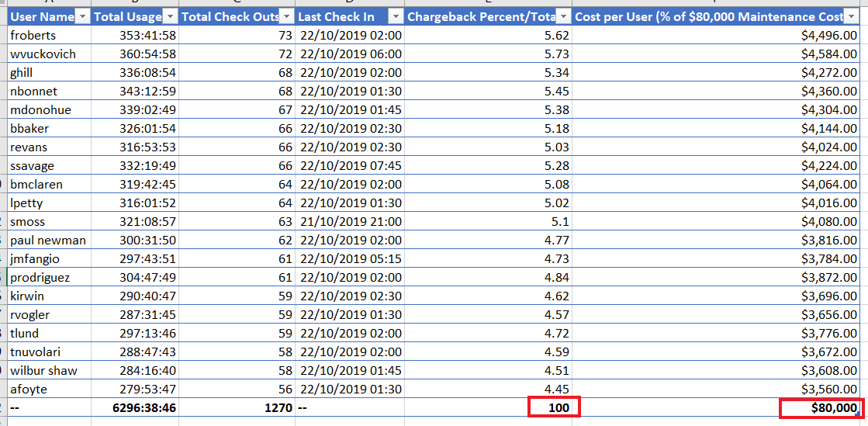This screenshot has width=868, height=426.
Task: Select the paul newman user name cell
Action: tap(49, 240)
